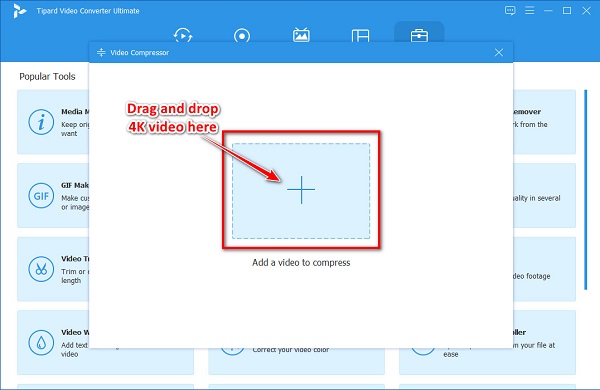This screenshot has width=600, height=390.
Task: Click the Video Compressor title icon
Action: (101, 52)
